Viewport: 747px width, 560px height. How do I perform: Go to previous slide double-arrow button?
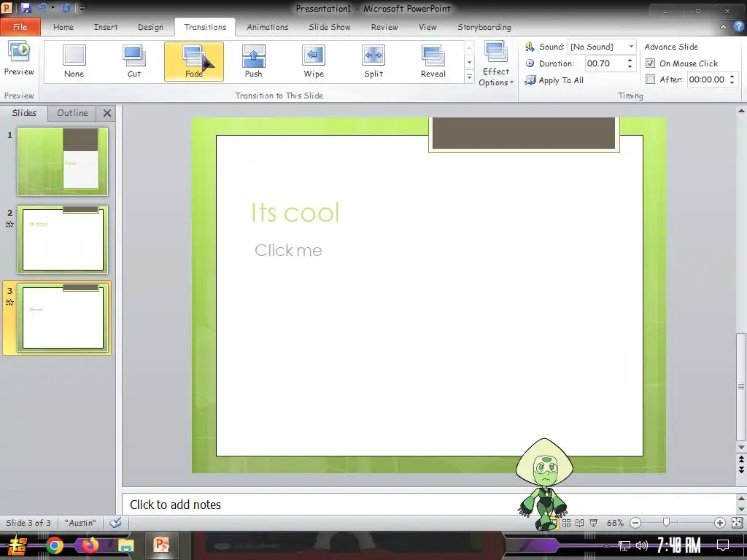[741, 459]
